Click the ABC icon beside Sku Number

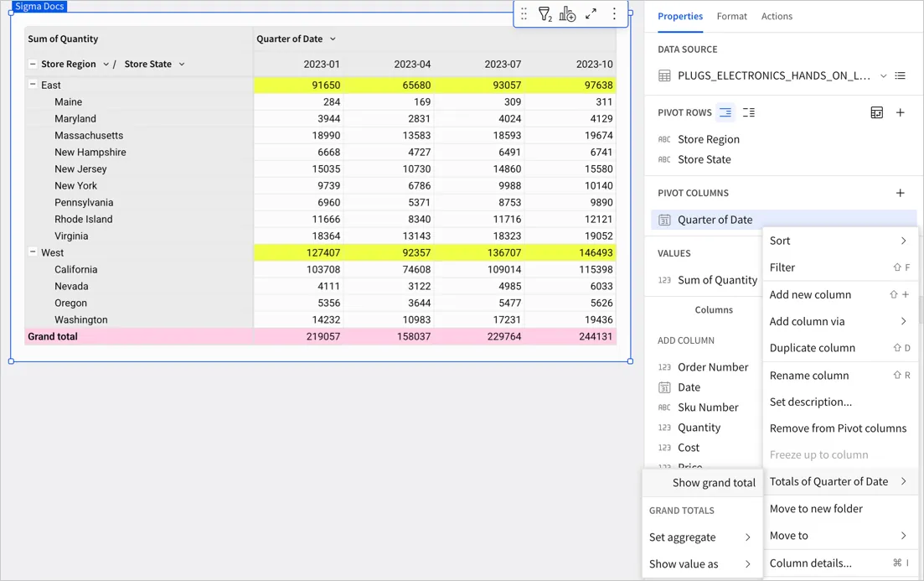click(x=664, y=407)
